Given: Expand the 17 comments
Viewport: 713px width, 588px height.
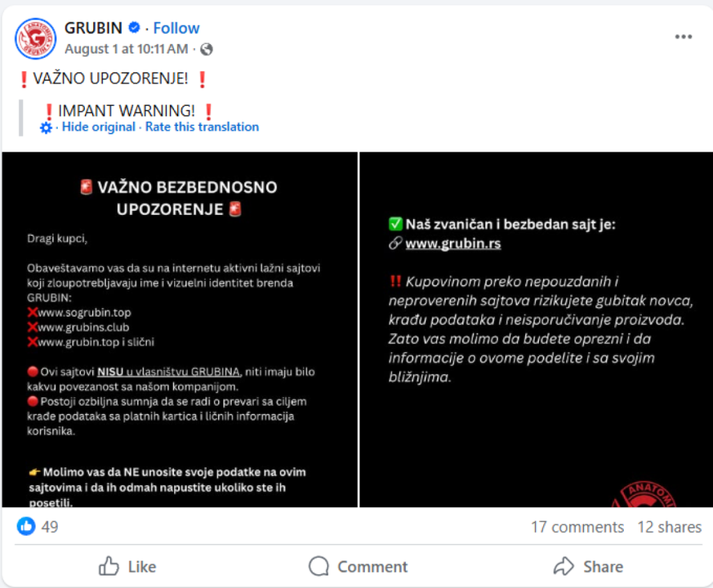Looking at the screenshot, I should [x=577, y=527].
